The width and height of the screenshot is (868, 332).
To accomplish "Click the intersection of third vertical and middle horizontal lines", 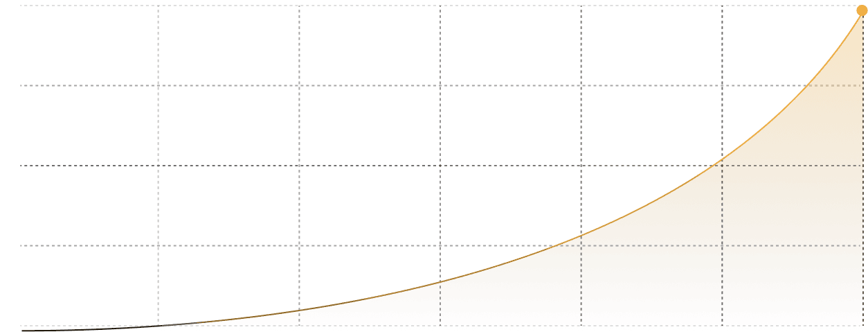I will point(440,166).
